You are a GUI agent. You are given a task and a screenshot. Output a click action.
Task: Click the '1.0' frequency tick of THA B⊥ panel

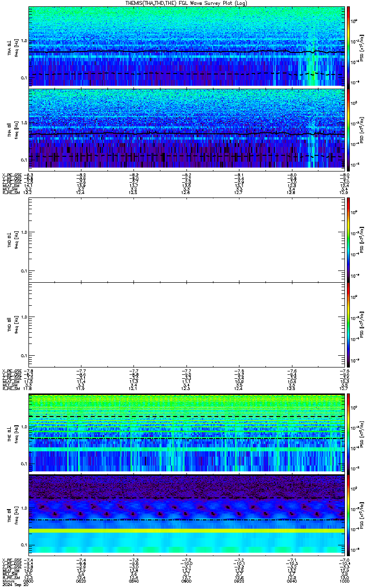coord(24,41)
